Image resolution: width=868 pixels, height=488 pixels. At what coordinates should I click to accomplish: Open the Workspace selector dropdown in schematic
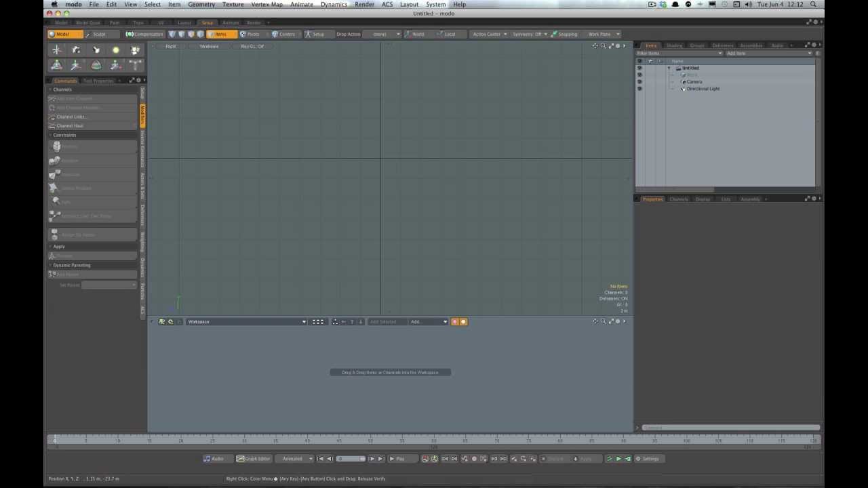(246, 322)
